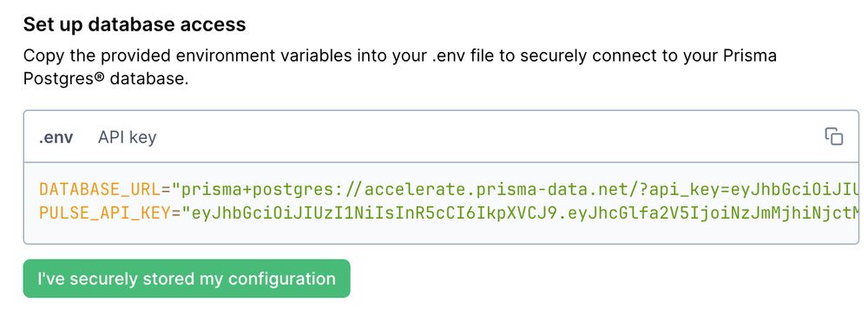Switch to the API key tab

[128, 137]
